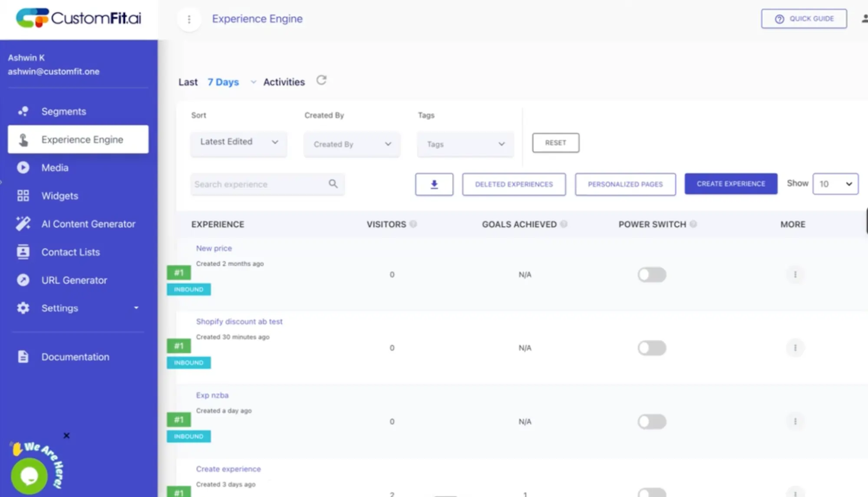The height and width of the screenshot is (497, 868).
Task: Open More options for New price
Action: [795, 275]
